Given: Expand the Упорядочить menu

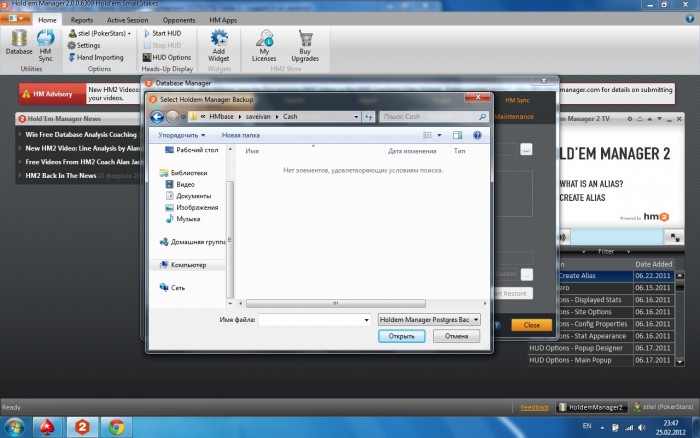Looking at the screenshot, I should coord(182,135).
